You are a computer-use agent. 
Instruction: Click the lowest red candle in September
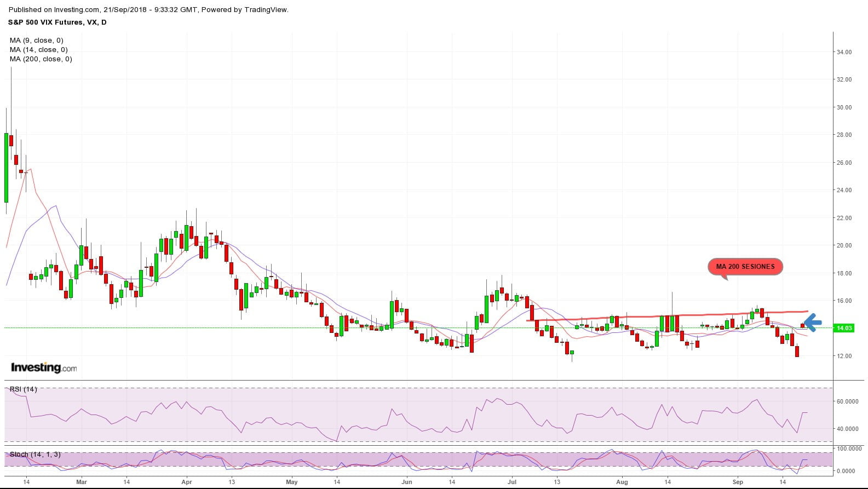(797, 351)
